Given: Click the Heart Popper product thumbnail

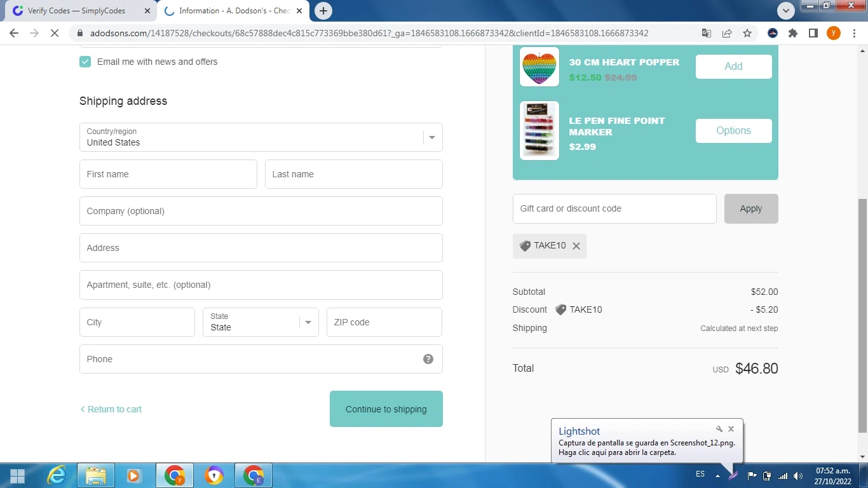Looking at the screenshot, I should pyautogui.click(x=539, y=67).
